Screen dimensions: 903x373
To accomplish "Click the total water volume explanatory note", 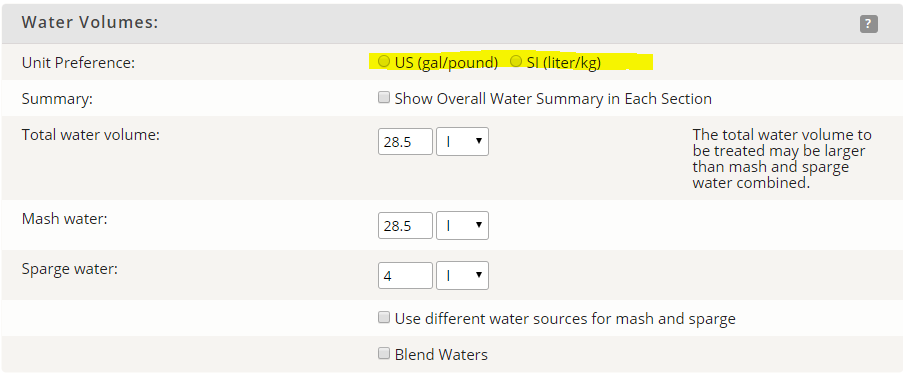I will click(782, 159).
